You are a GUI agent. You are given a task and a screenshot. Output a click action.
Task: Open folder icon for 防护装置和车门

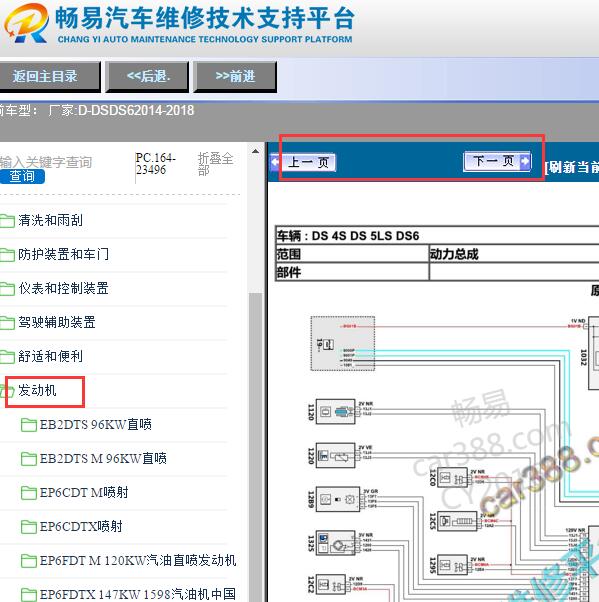point(7,255)
